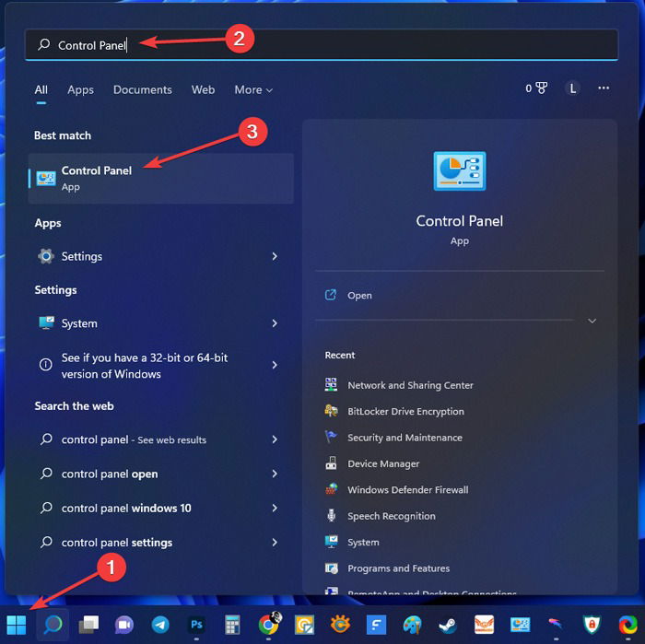Open the orange winged-logo taskbar icon
The image size is (645, 644).
[x=484, y=625]
